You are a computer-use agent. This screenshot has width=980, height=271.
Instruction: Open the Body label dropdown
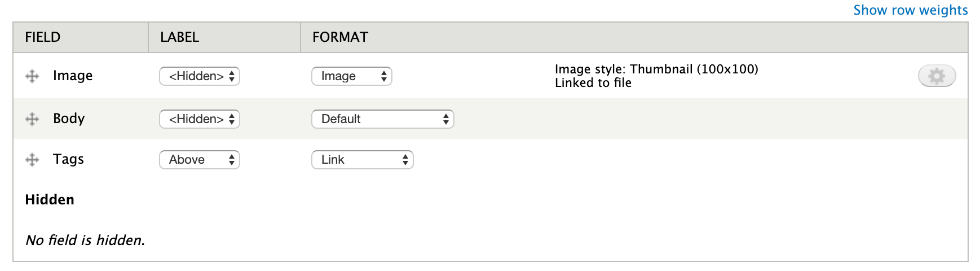tap(200, 119)
